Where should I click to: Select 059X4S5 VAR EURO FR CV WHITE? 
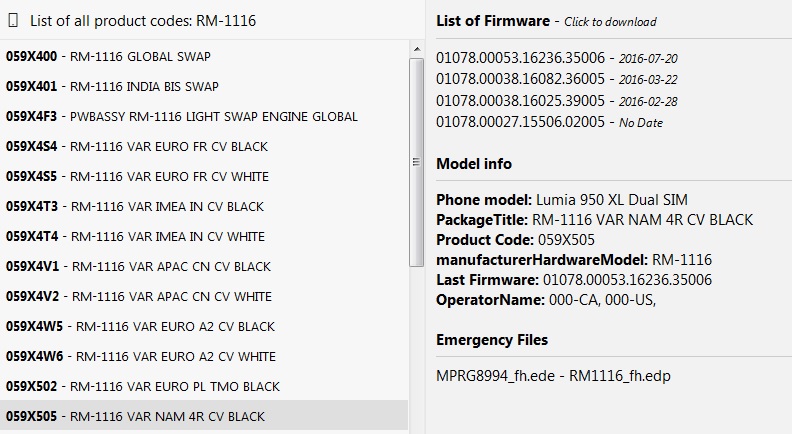pos(204,176)
